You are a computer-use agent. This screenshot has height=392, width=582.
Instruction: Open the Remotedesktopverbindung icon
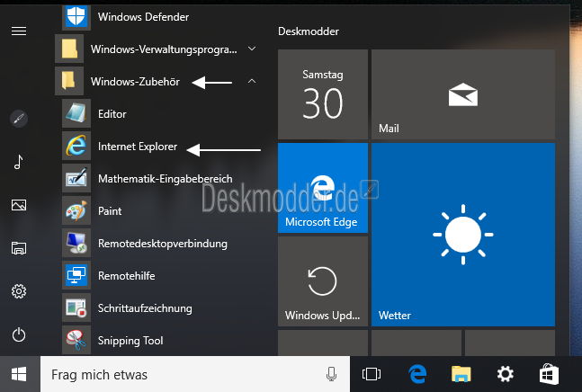click(x=76, y=243)
